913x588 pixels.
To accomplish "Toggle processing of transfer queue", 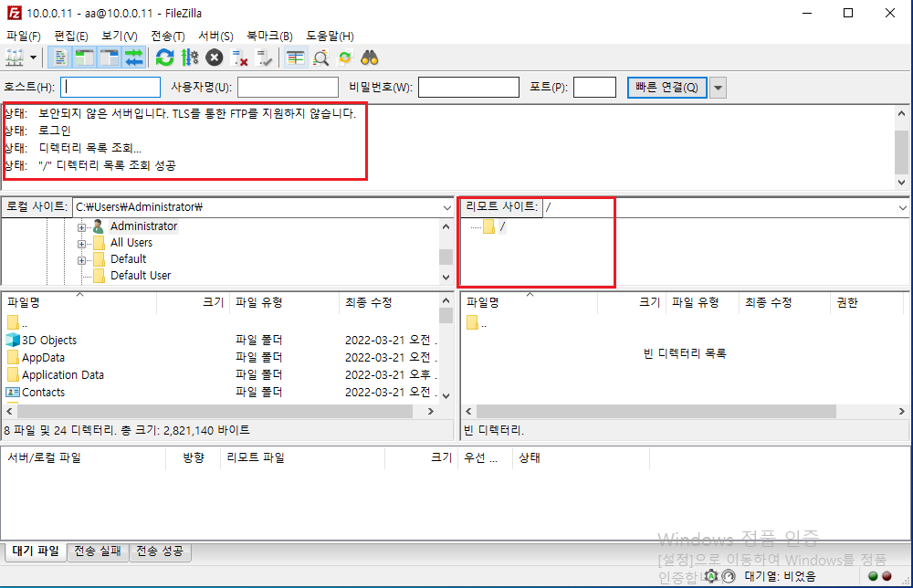I will 190,58.
